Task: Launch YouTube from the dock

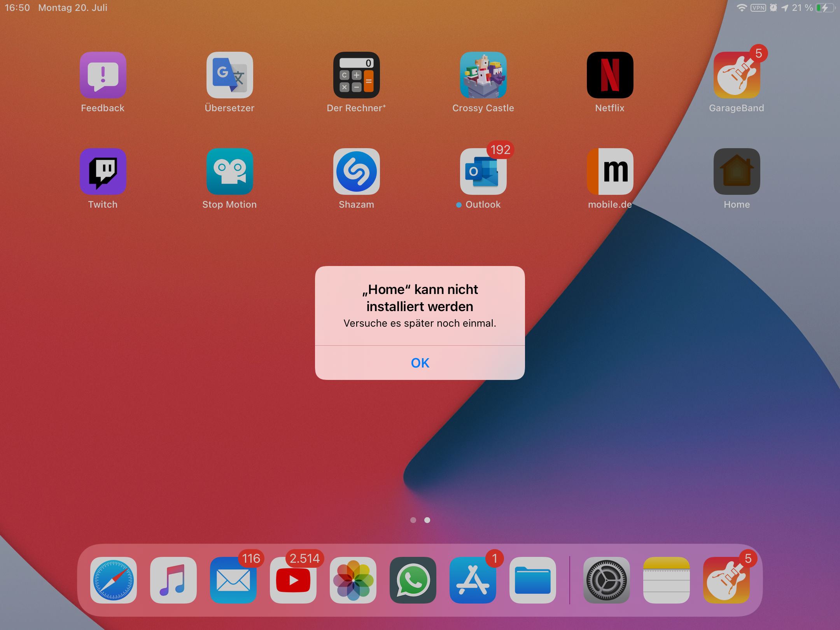Action: [x=293, y=580]
